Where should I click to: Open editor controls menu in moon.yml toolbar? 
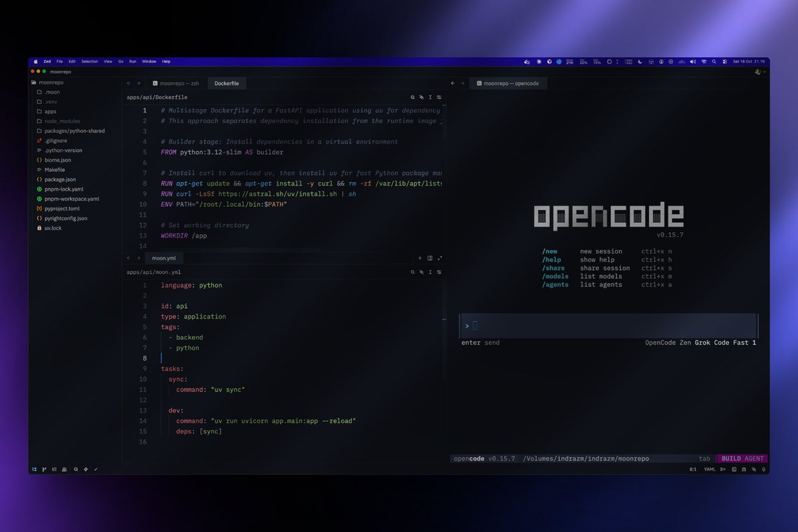(x=439, y=272)
